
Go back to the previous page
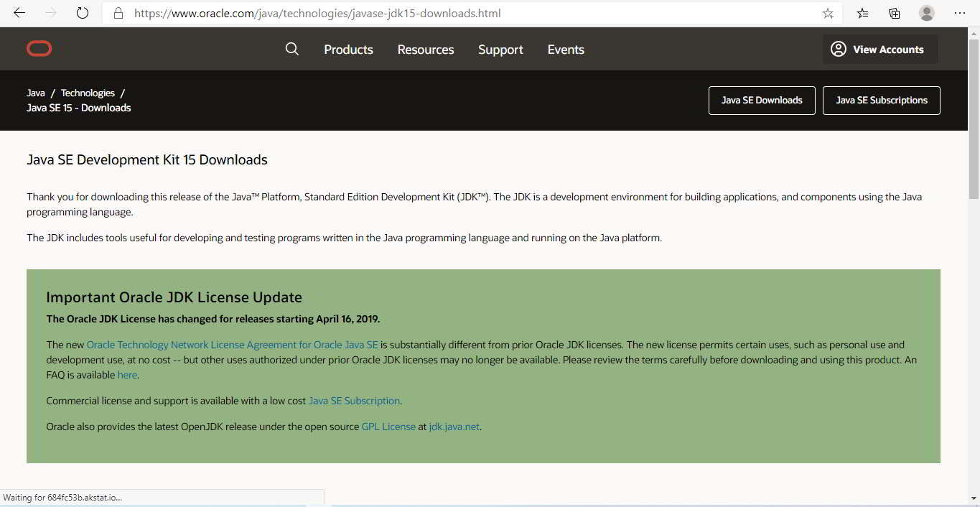[19, 13]
